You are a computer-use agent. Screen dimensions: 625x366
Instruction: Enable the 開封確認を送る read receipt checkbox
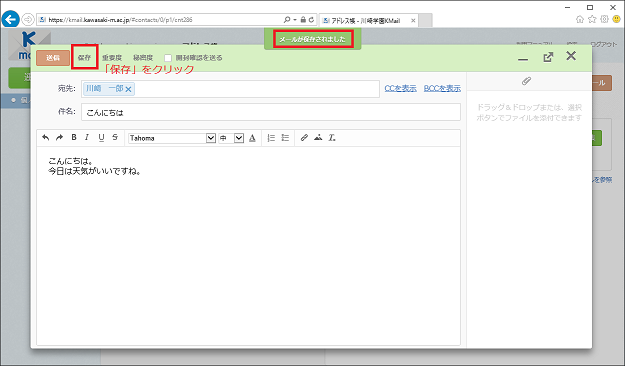[168, 58]
